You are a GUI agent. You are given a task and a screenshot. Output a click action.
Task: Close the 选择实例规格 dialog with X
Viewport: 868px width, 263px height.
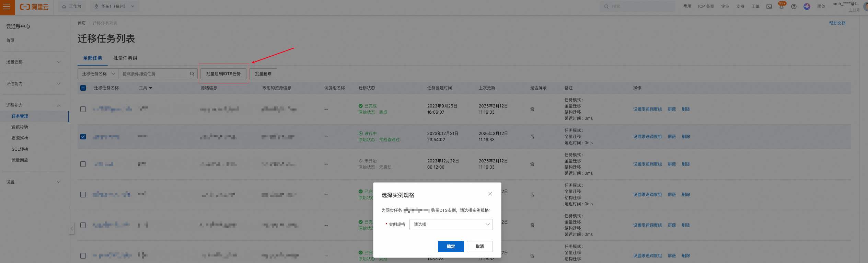[490, 194]
